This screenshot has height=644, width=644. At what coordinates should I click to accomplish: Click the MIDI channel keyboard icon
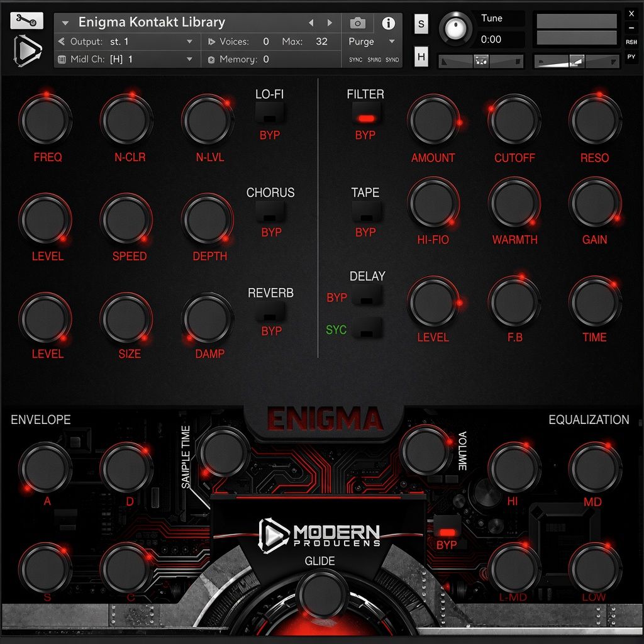click(62, 60)
